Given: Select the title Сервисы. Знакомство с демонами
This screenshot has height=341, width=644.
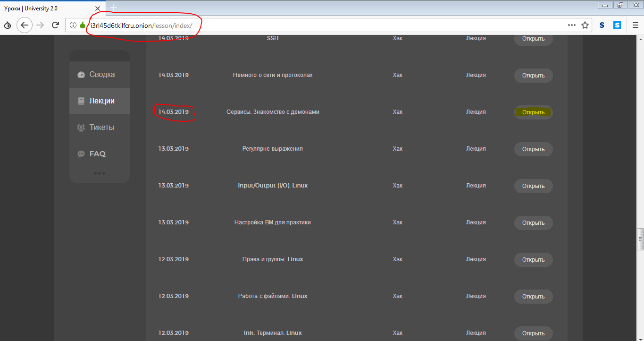Looking at the screenshot, I should click(273, 112).
